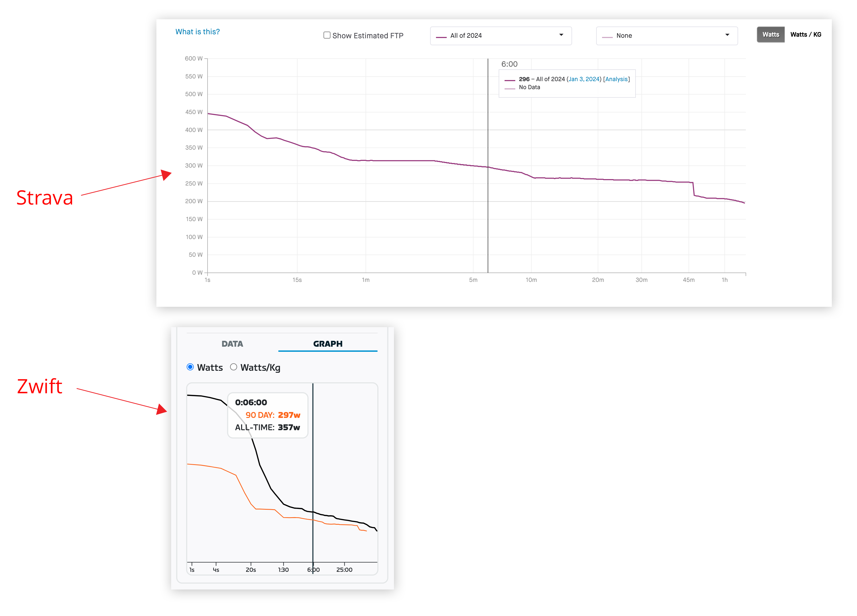Select the Watts radio button in Zwift

point(190,367)
